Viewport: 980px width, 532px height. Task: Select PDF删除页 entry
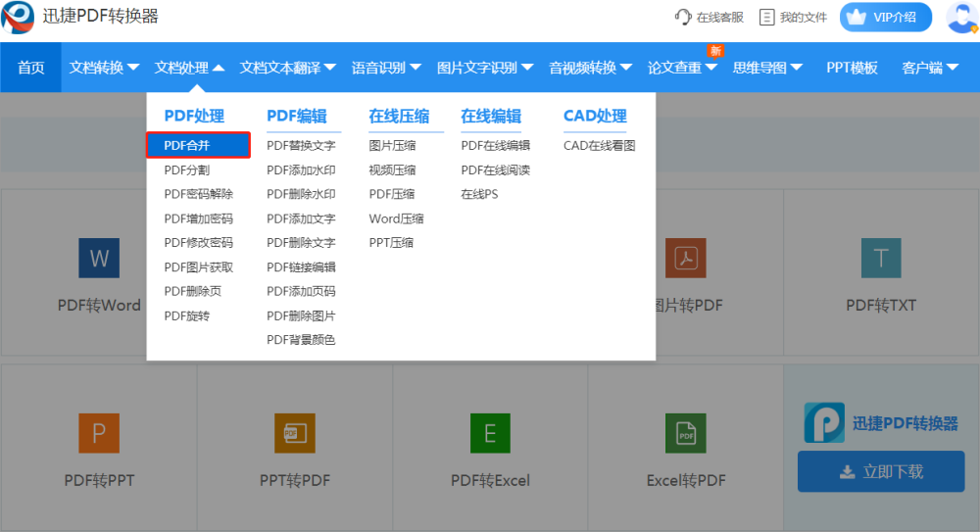(192, 291)
